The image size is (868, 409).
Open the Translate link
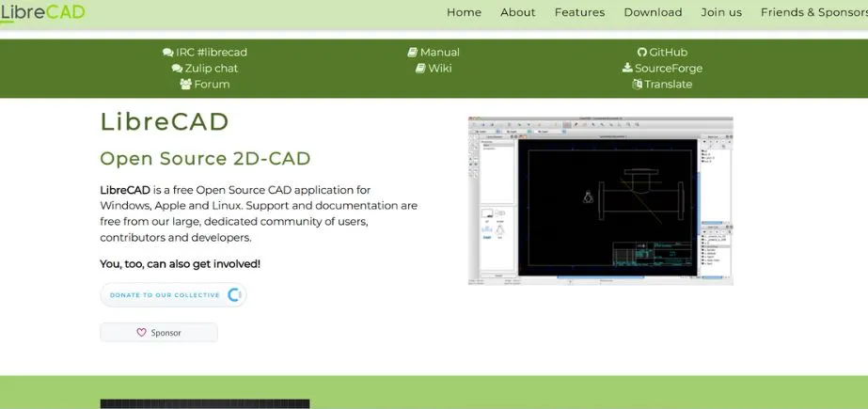[x=668, y=84]
